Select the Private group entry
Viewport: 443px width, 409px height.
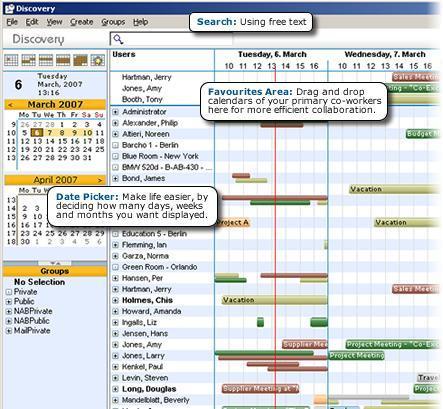tap(25, 292)
